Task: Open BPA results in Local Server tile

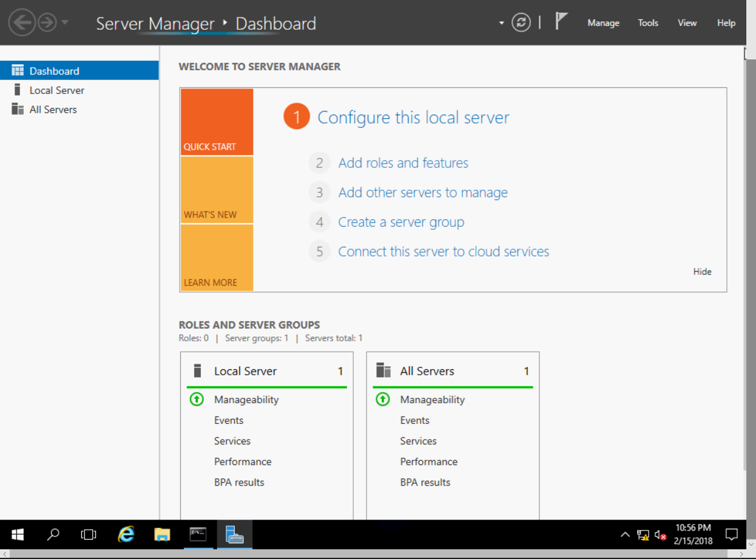Action: [239, 482]
